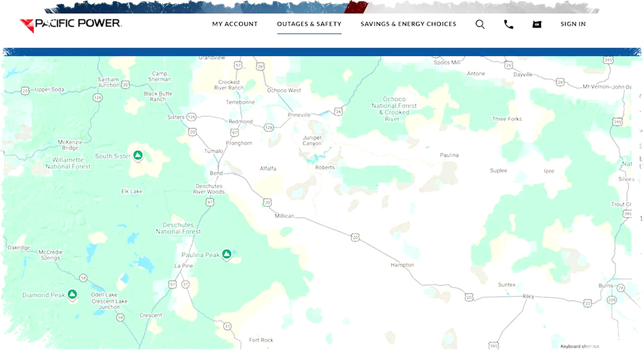Open the site search icon
Image resolution: width=644 pixels, height=357 pixels.
[480, 24]
